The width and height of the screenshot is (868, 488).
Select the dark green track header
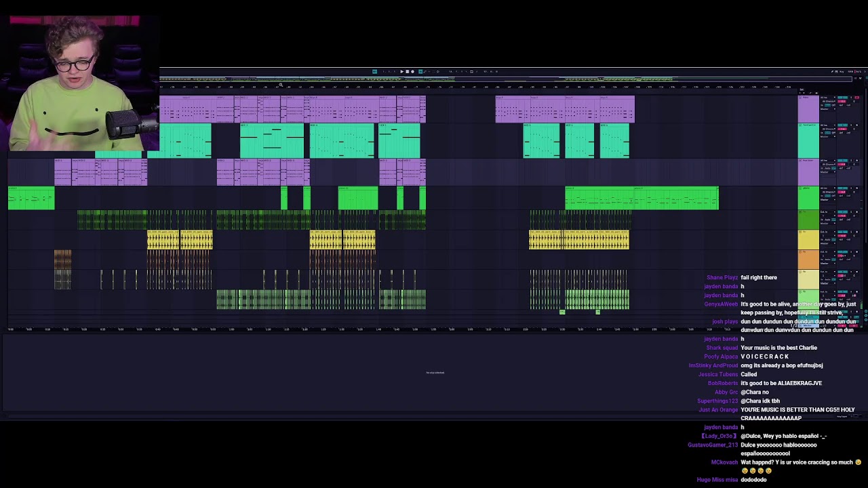(x=808, y=220)
